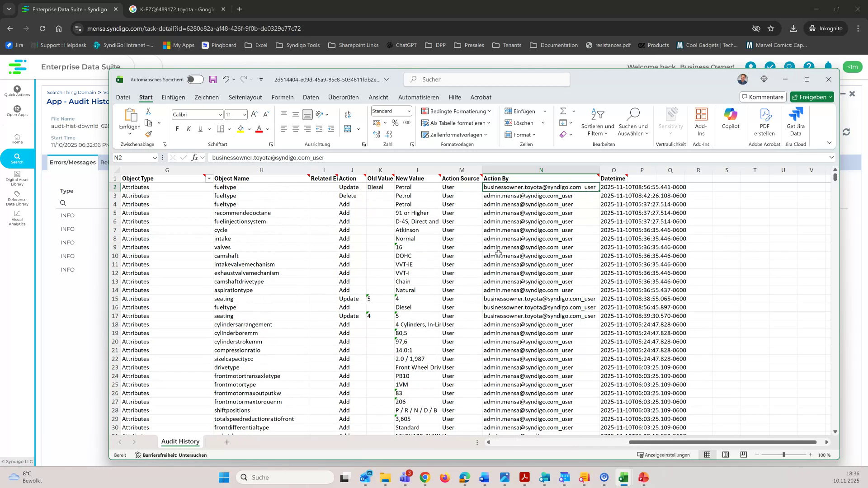868x488 pixels.
Task: Open the Object Type column filter dropdown
Action: coord(208,178)
